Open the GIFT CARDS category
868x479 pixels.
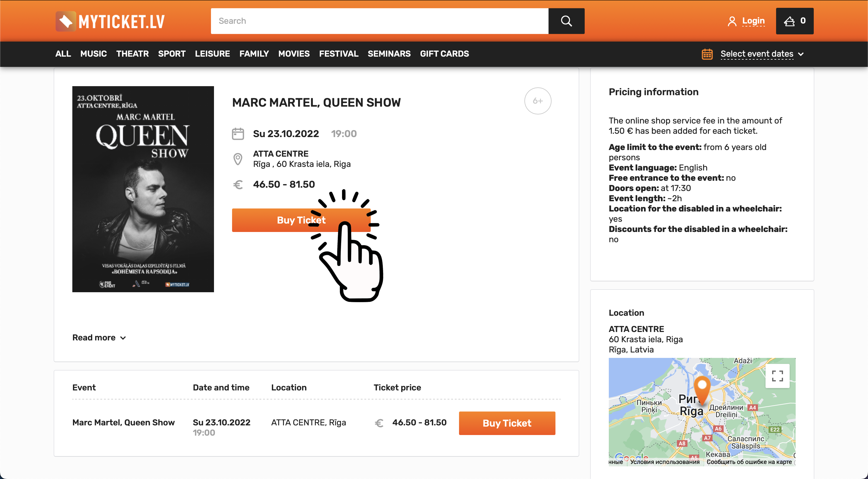444,54
